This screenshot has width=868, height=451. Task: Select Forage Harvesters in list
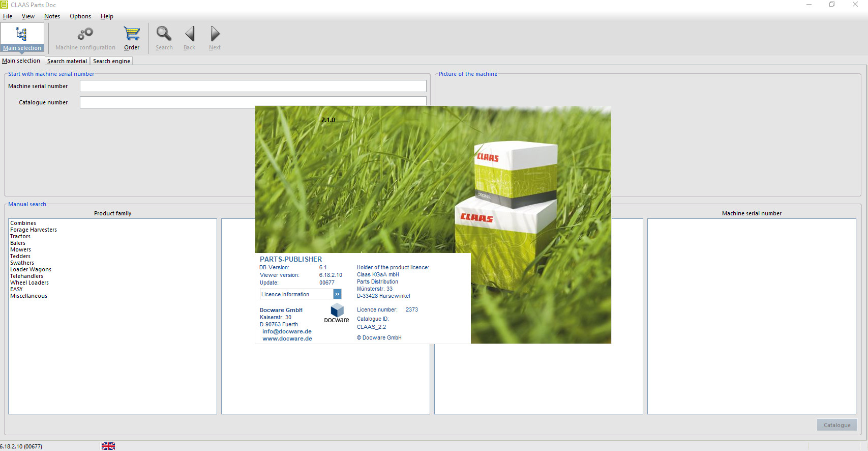pyautogui.click(x=34, y=230)
